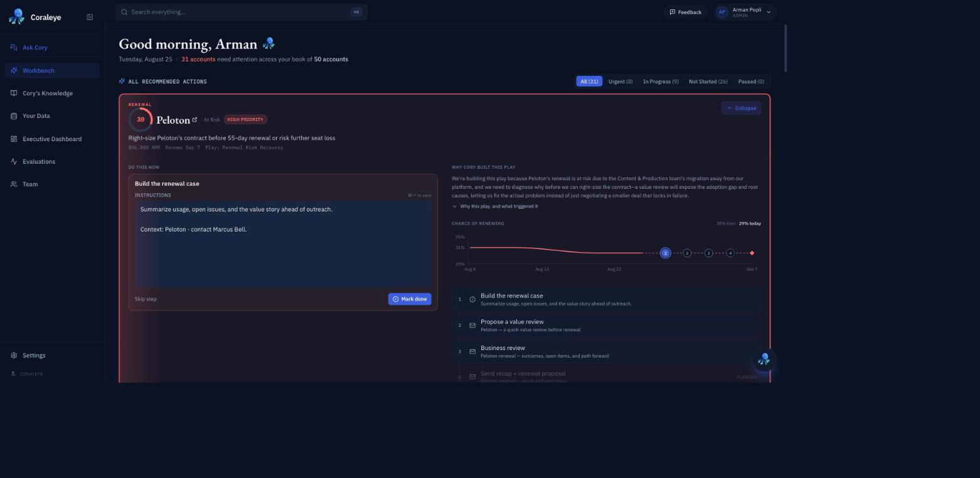Click the "$96,000 ARR" value
The width and height of the screenshot is (980, 478).
tap(144, 148)
